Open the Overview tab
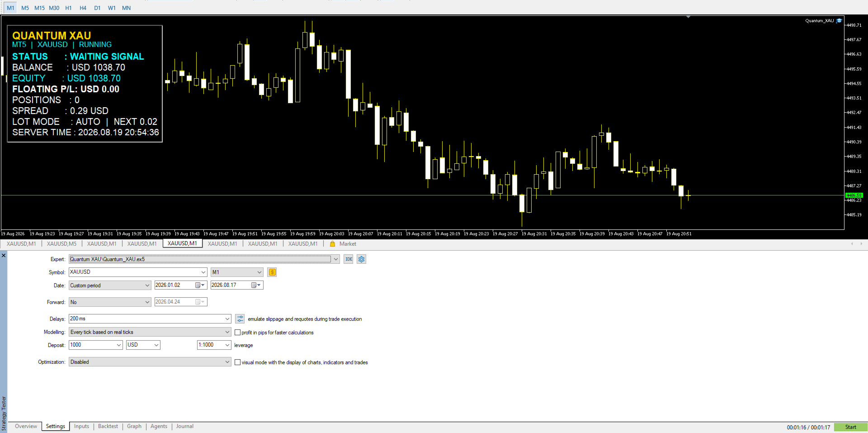868x433 pixels. [26, 427]
